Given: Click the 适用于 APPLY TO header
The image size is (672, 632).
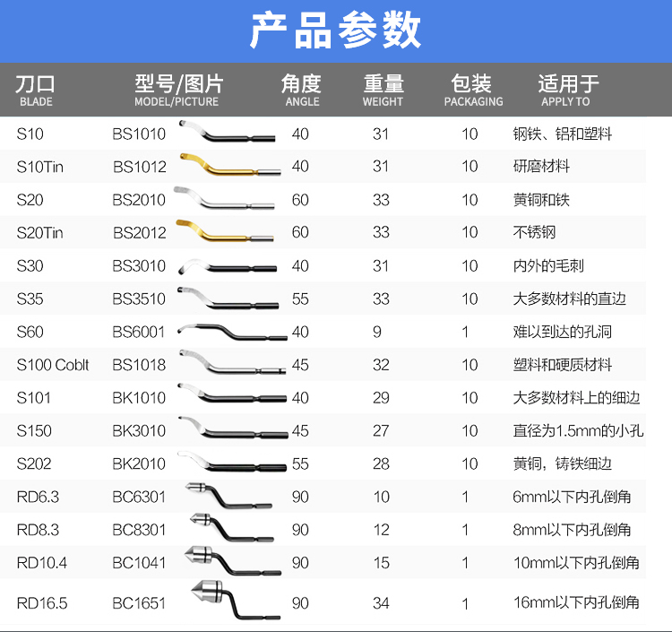Looking at the screenshot, I should [568, 91].
